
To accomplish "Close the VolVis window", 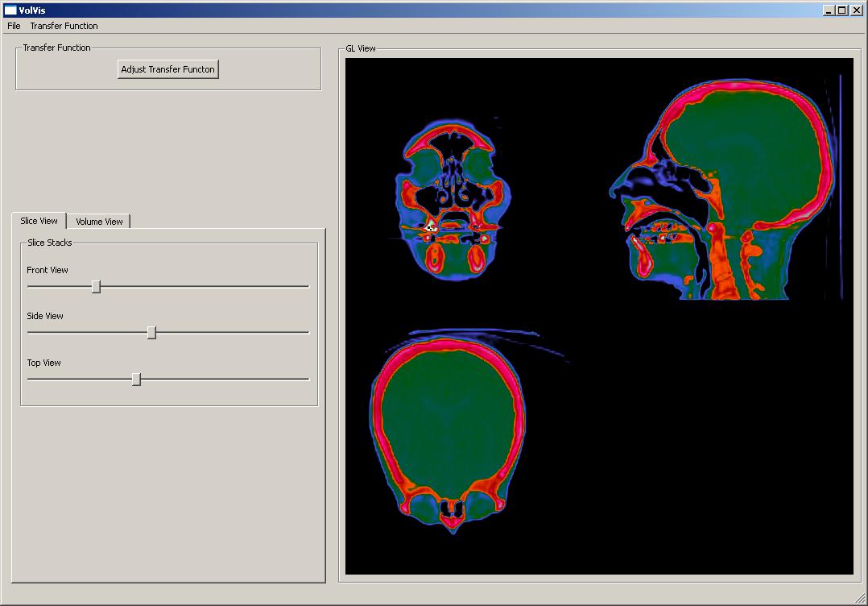I will click(x=856, y=10).
